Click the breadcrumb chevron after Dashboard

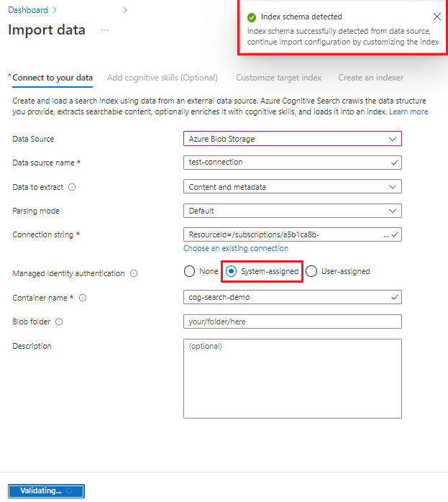[x=55, y=10]
